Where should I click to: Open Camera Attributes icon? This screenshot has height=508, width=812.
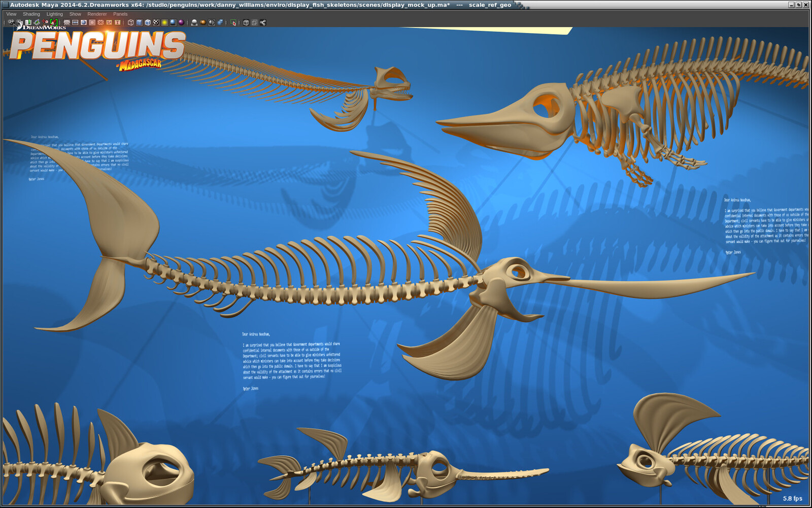pos(20,22)
